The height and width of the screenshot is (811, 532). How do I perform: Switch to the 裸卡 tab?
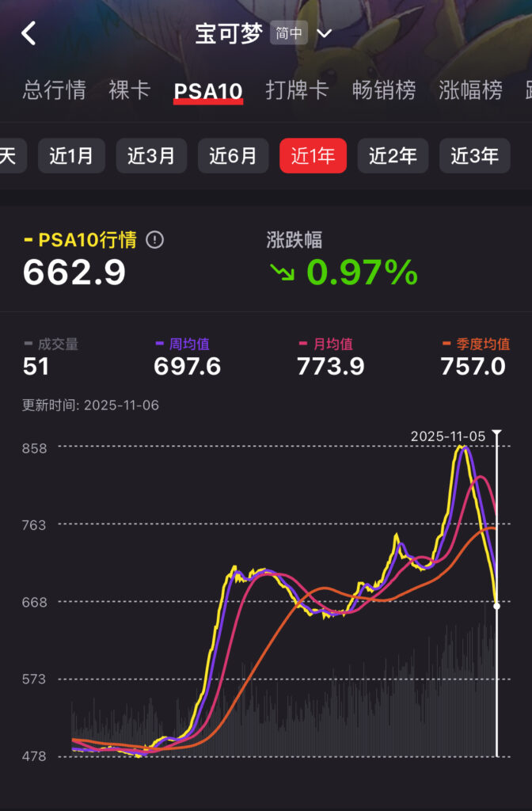click(x=130, y=90)
